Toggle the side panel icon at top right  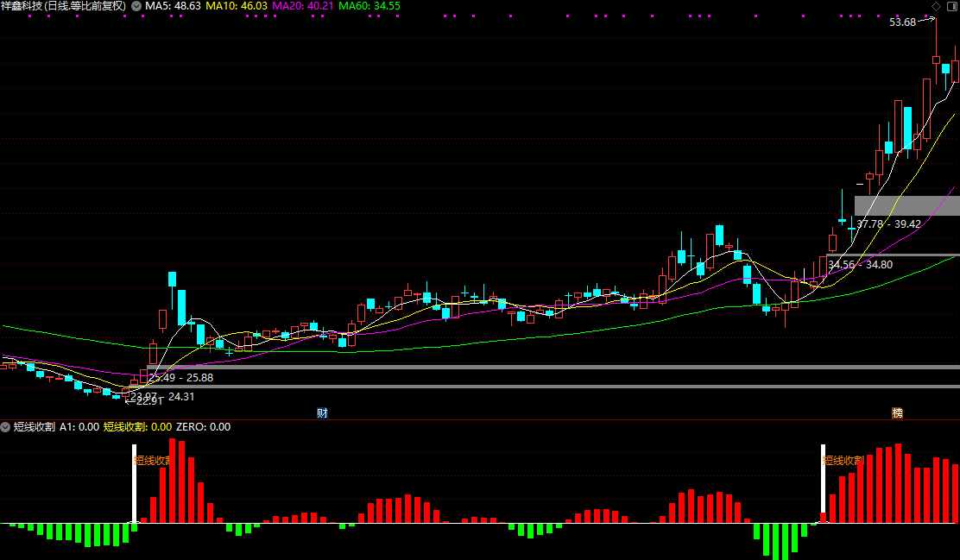[952, 6]
